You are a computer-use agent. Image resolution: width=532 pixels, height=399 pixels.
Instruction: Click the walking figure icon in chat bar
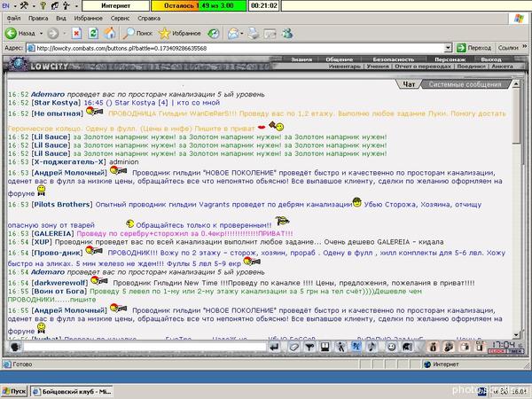pyautogui.click(x=340, y=347)
